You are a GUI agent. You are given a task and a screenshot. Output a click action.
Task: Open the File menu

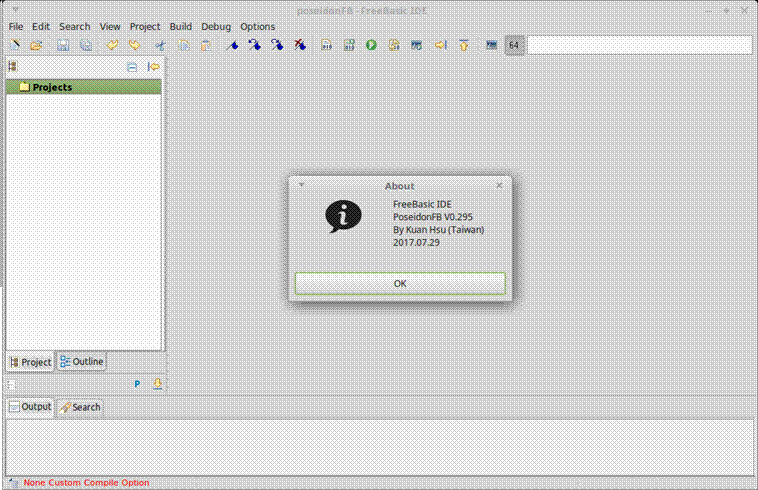[16, 27]
